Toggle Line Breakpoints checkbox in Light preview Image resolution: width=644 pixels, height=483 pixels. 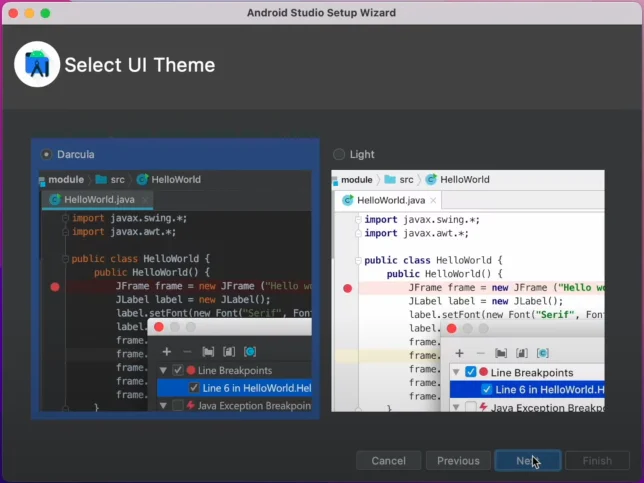point(471,372)
